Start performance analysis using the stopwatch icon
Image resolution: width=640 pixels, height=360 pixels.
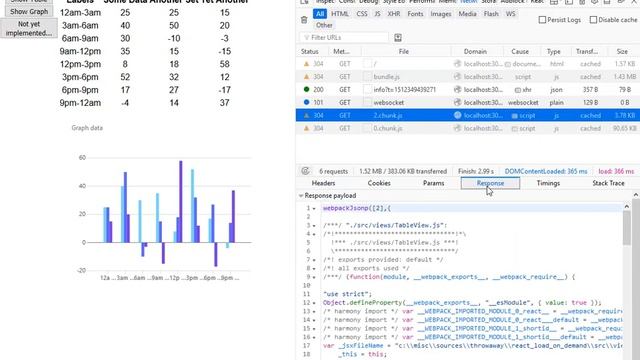(x=305, y=171)
